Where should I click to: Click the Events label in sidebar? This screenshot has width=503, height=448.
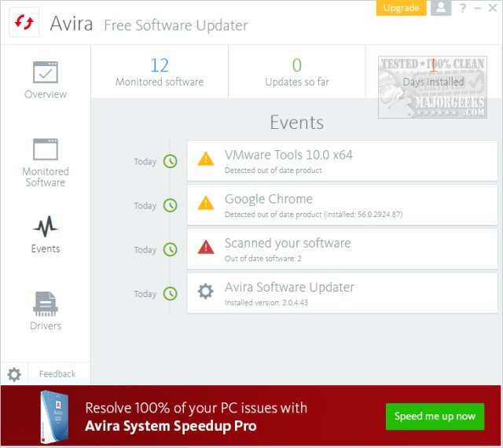pyautogui.click(x=46, y=248)
